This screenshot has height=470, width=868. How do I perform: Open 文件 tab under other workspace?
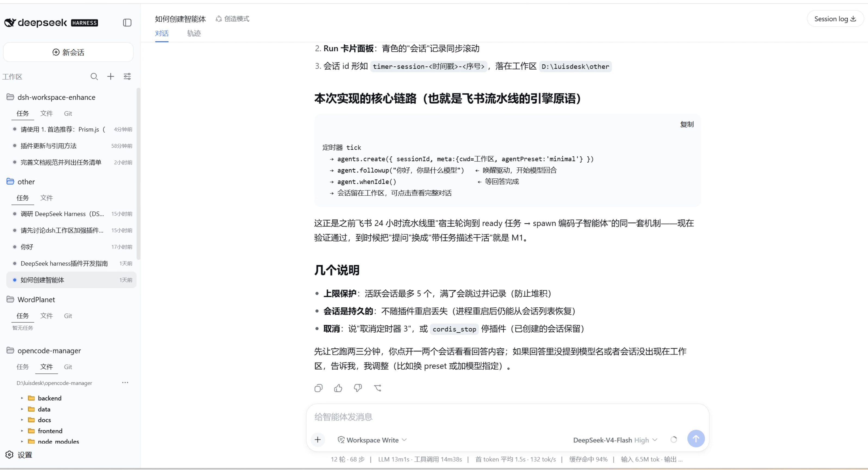pos(46,197)
